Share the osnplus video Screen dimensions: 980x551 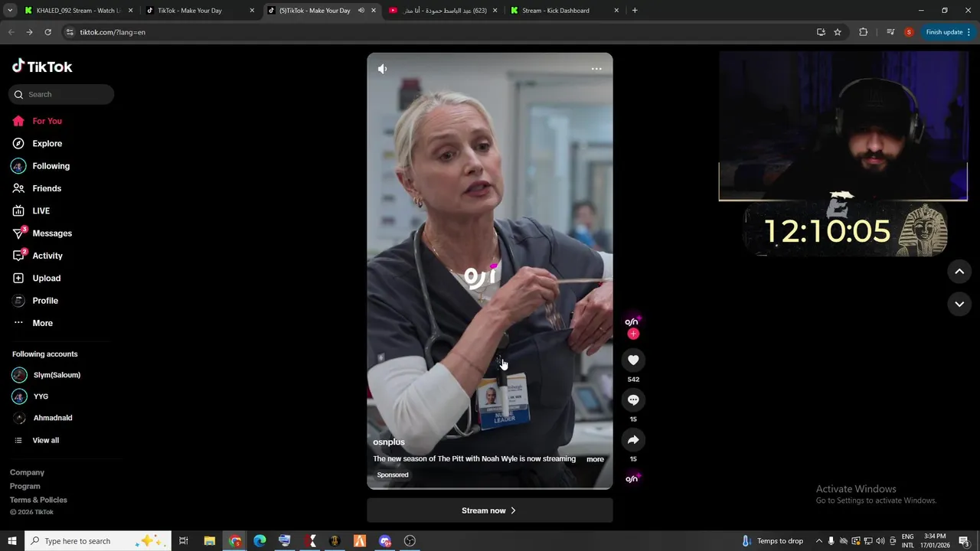633,440
